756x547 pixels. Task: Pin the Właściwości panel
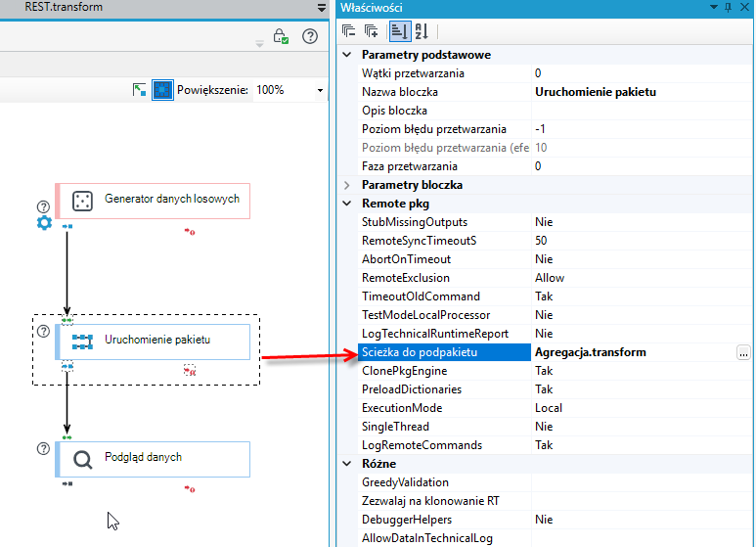click(x=728, y=7)
